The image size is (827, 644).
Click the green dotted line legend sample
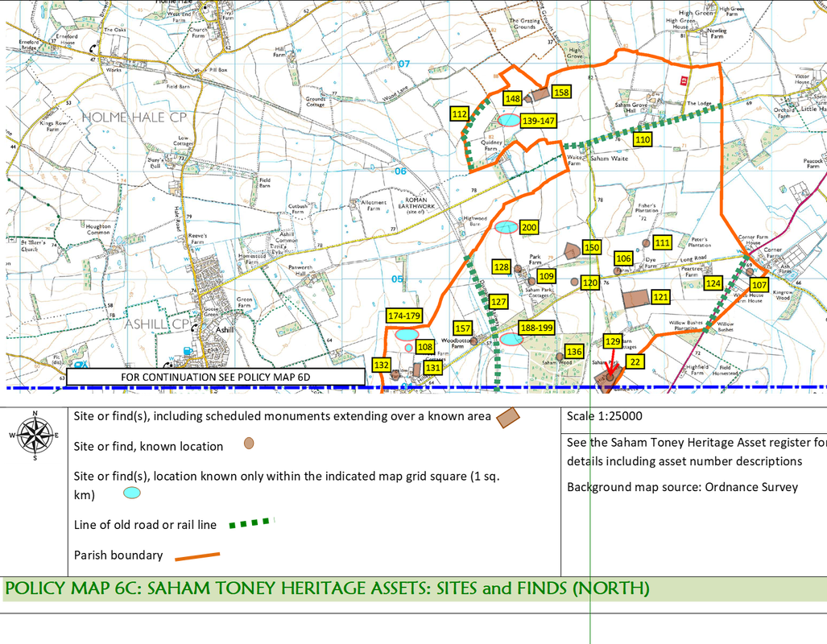[251, 522]
